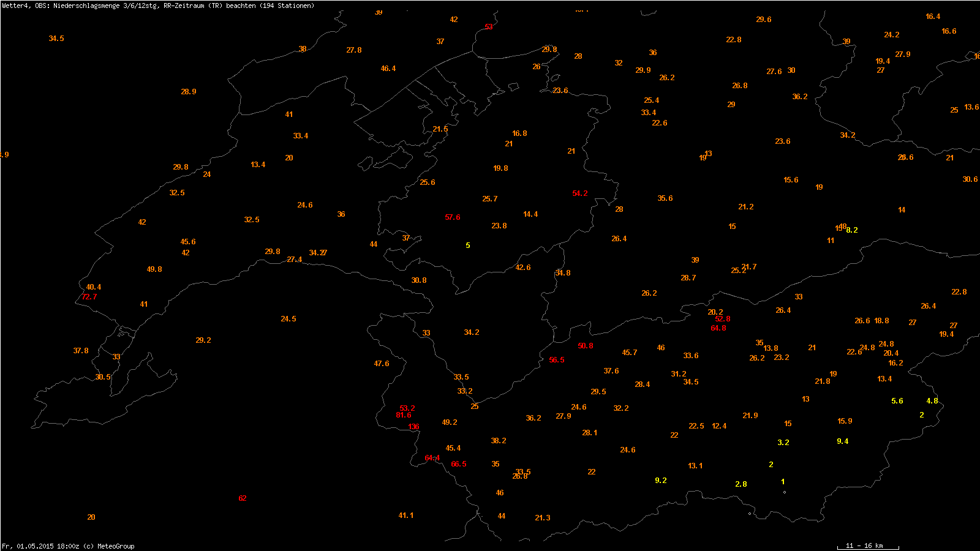The width and height of the screenshot is (980, 551).
Task: Click the orange 35.6 precipitation value
Action: coord(665,198)
